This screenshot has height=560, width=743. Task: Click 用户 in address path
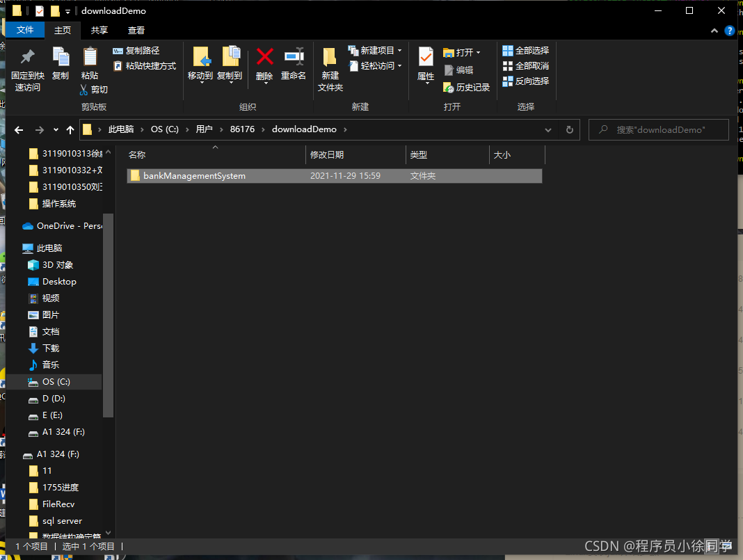205,129
